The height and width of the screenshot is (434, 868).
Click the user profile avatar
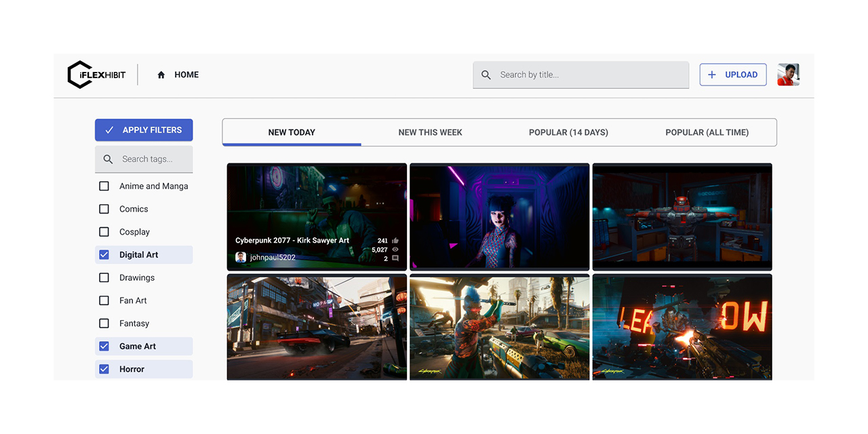coord(788,75)
